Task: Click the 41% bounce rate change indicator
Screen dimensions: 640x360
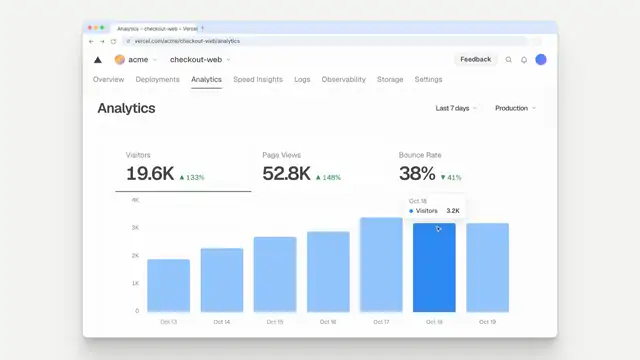Action: coord(451,178)
